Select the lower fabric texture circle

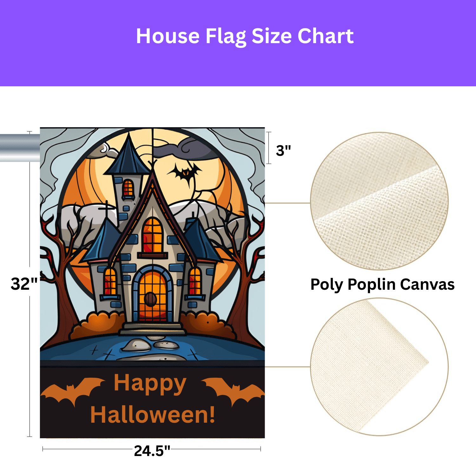[x=379, y=367]
